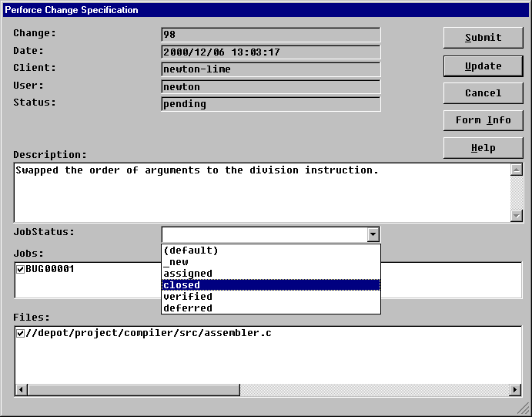The width and height of the screenshot is (532, 417).
Task: Toggle the BUG00001 job checkbox
Action: (x=21, y=269)
